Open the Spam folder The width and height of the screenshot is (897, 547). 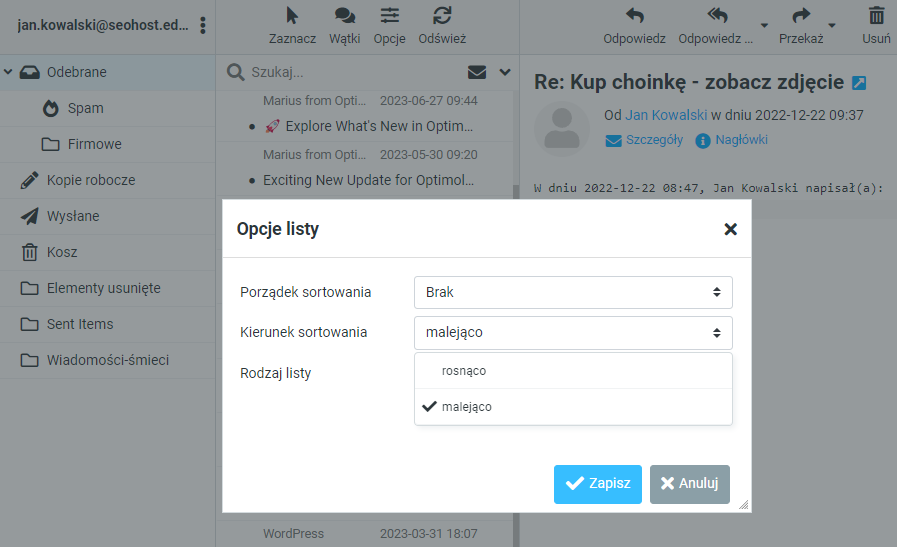coord(85,108)
